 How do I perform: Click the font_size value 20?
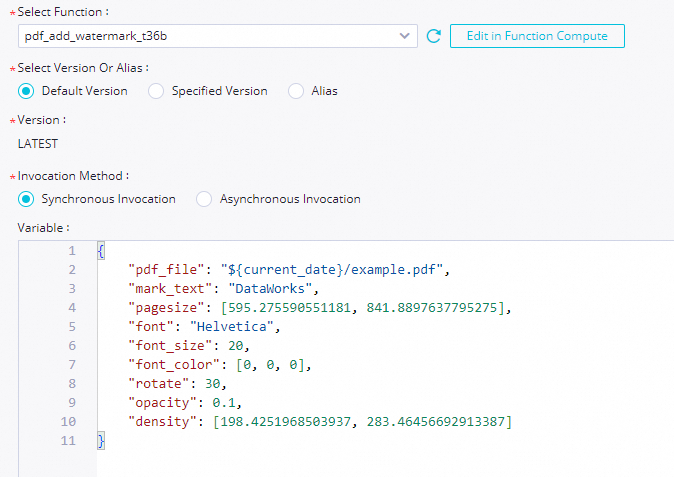coord(236,346)
